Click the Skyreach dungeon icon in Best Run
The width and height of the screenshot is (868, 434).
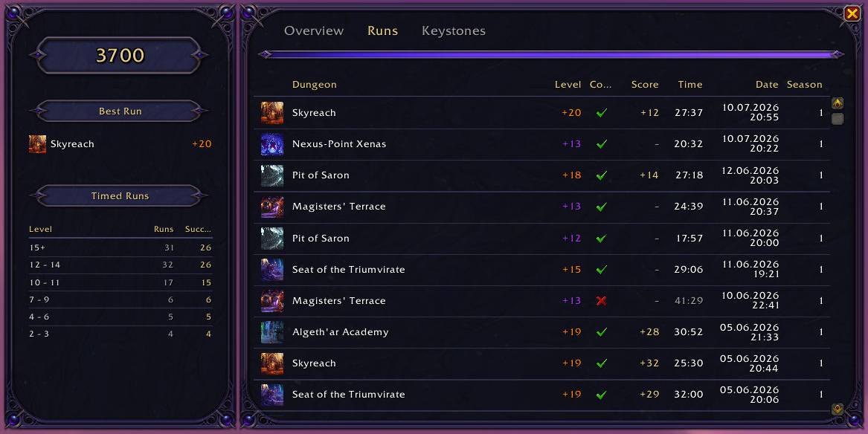pyautogui.click(x=37, y=143)
